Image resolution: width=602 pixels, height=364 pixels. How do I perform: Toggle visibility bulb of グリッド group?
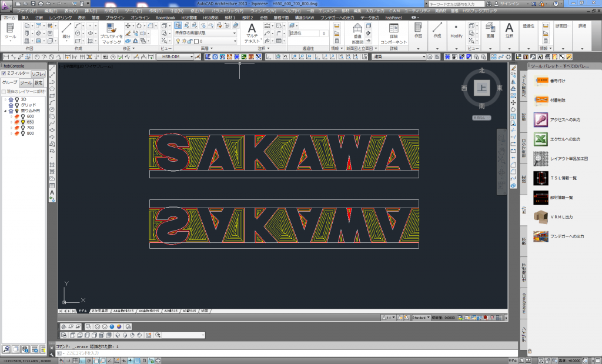tap(17, 105)
